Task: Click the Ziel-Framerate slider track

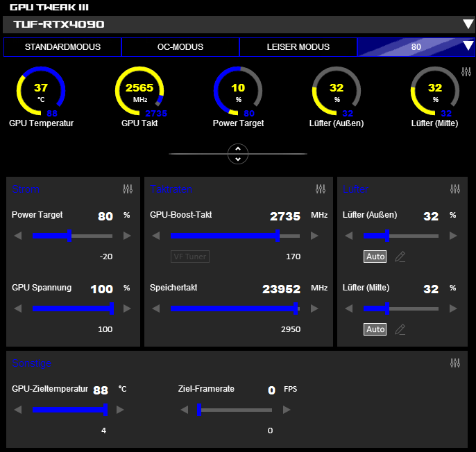Action: (x=235, y=410)
